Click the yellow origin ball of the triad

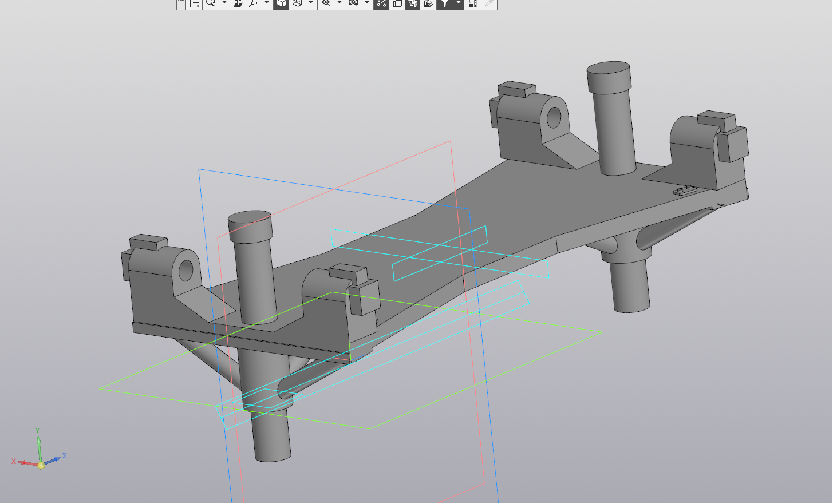[x=41, y=465]
